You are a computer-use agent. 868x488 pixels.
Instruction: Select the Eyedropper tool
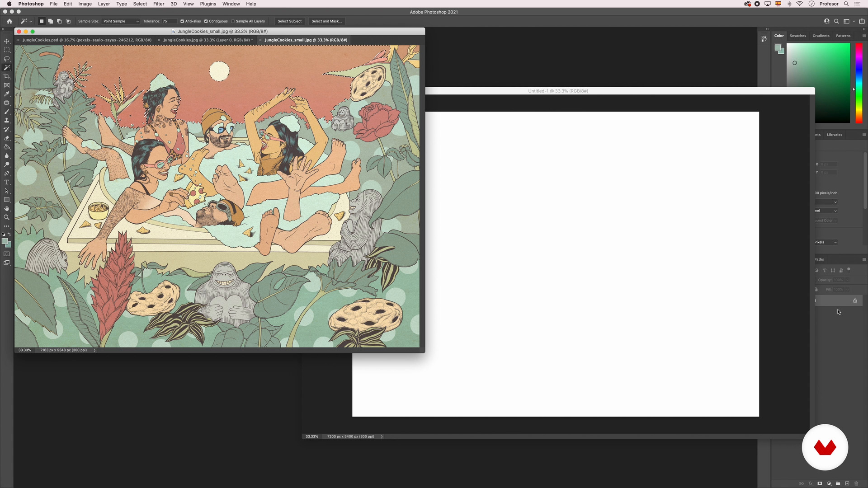tap(7, 94)
